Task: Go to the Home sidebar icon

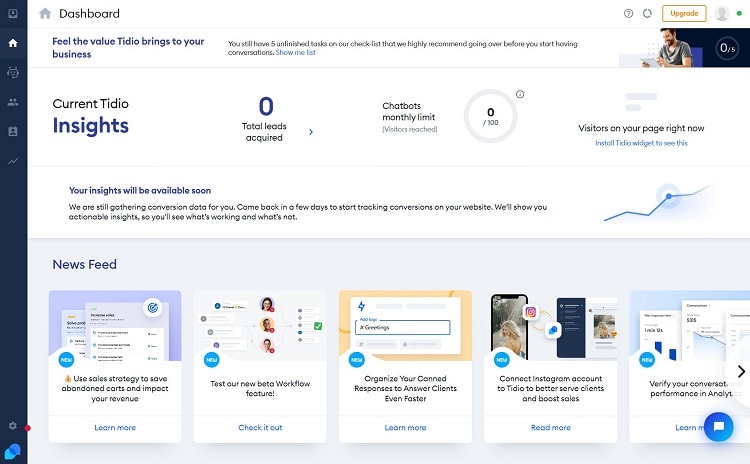Action: click(x=13, y=43)
